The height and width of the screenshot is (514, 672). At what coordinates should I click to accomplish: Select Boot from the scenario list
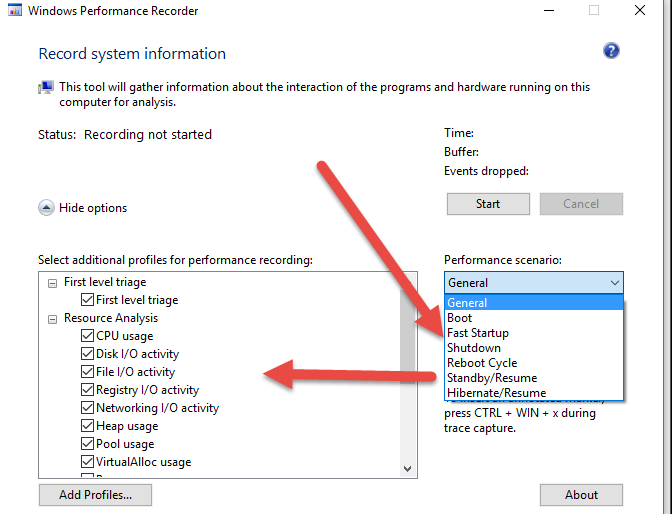coord(534,318)
